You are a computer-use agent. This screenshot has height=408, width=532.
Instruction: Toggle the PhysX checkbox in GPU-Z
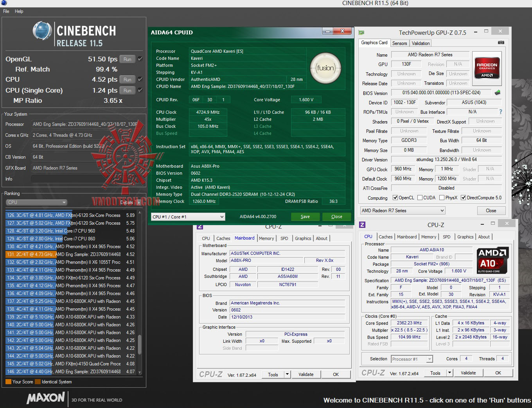click(x=442, y=198)
